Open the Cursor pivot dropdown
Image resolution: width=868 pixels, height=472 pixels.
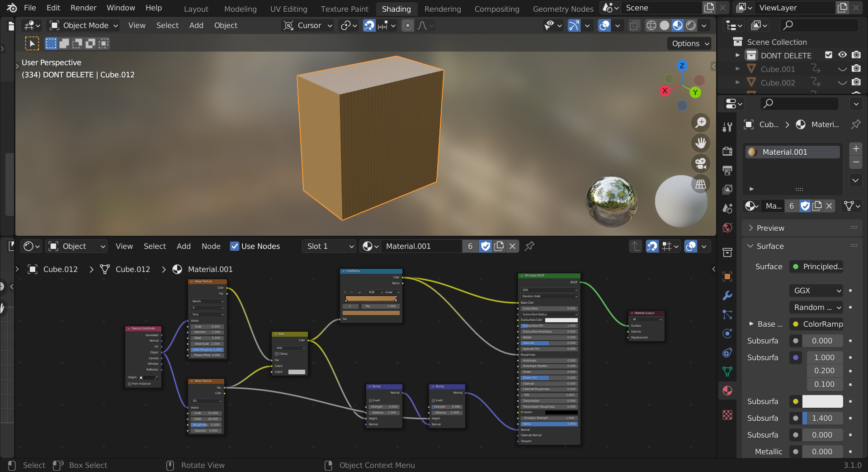coord(308,25)
